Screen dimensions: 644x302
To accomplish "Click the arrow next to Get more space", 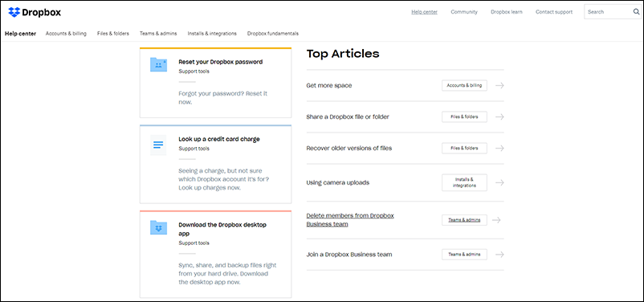I will coord(499,85).
